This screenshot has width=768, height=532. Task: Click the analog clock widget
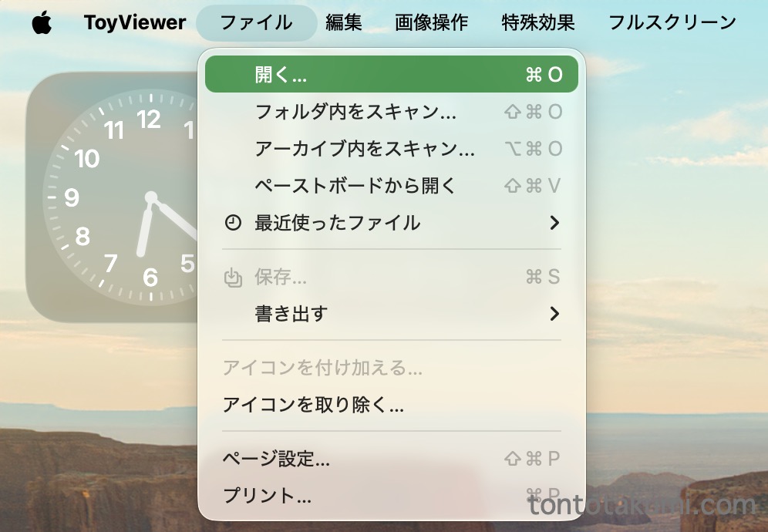[116, 197]
